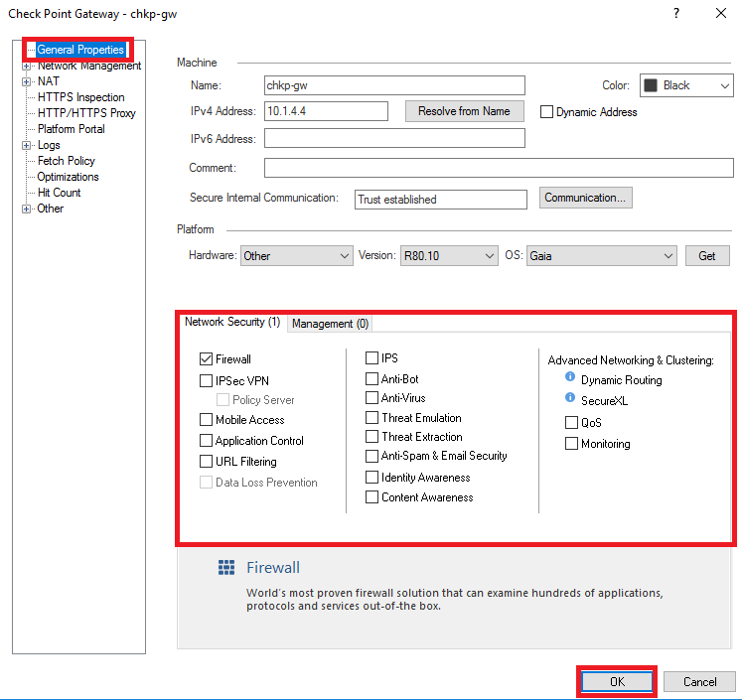Enable Anti-Spam & Email Security

point(371,456)
